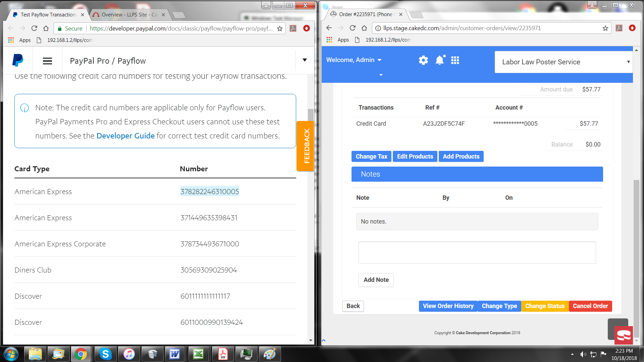Open the PayPal hamburger menu icon

pos(47,61)
